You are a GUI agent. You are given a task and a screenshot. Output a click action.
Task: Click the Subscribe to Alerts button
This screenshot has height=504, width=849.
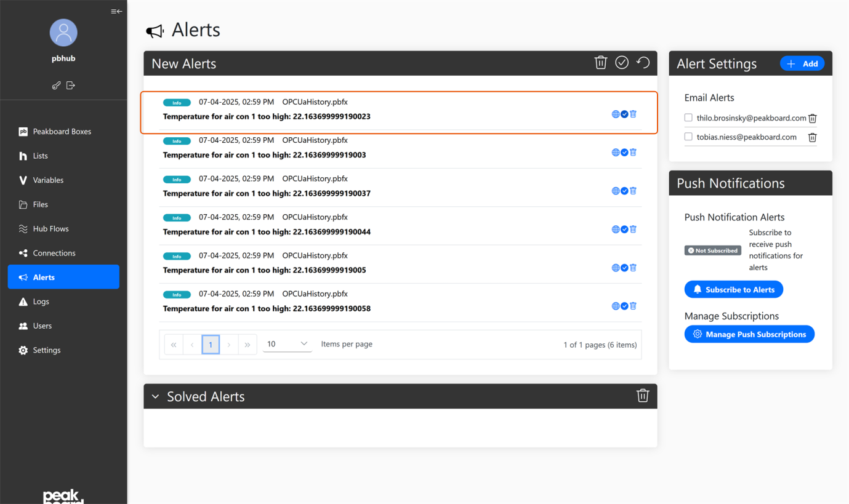point(733,289)
